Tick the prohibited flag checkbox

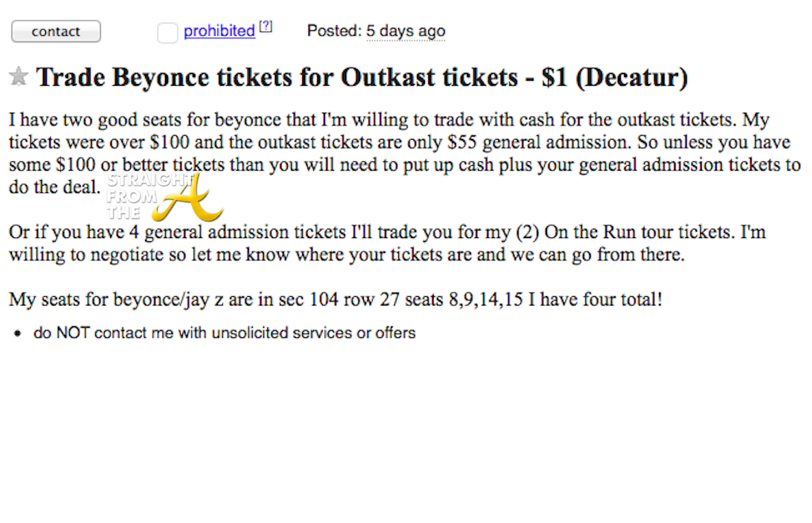(x=167, y=33)
